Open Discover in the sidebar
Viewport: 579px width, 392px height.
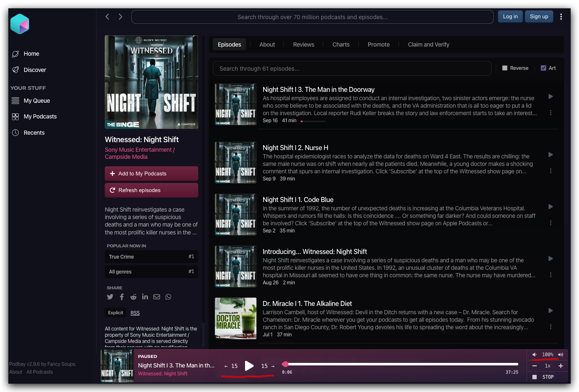point(35,70)
